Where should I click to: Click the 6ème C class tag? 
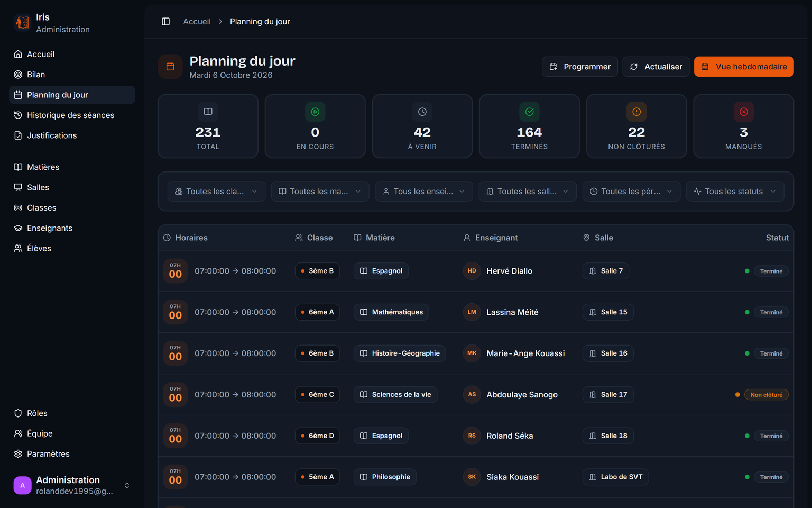[317, 395]
